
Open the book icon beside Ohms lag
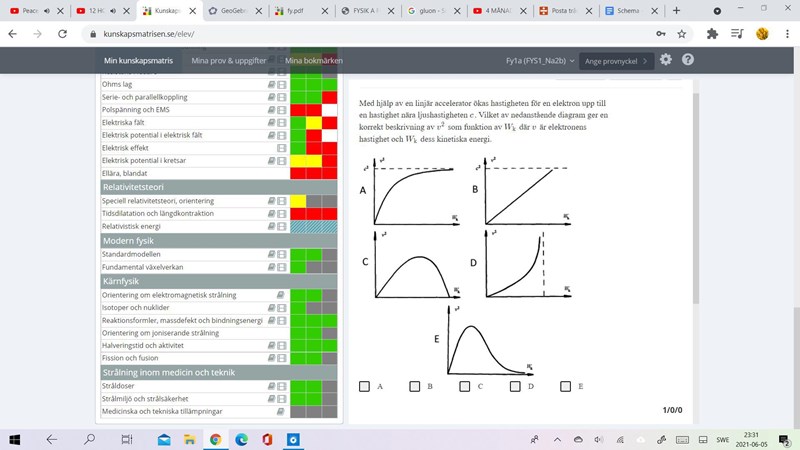(271, 84)
